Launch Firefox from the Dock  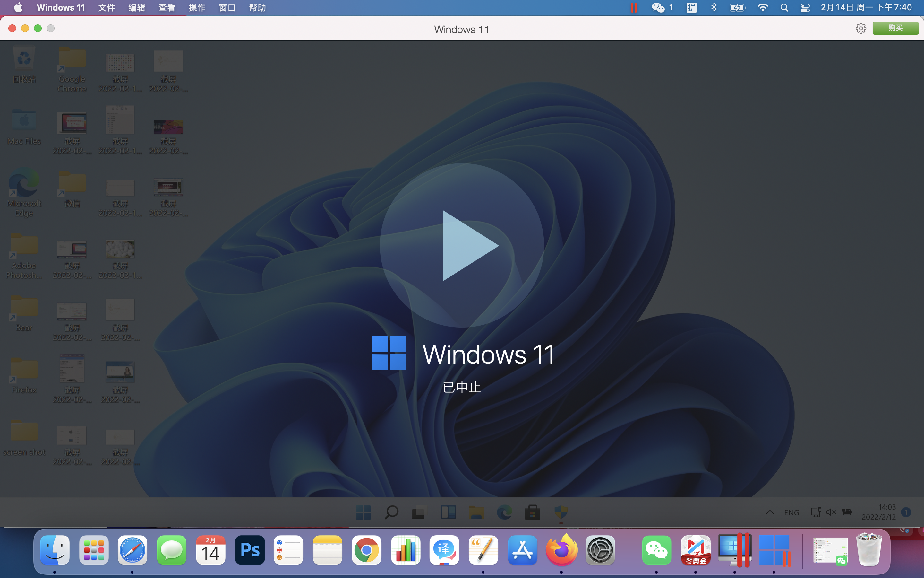click(x=562, y=550)
